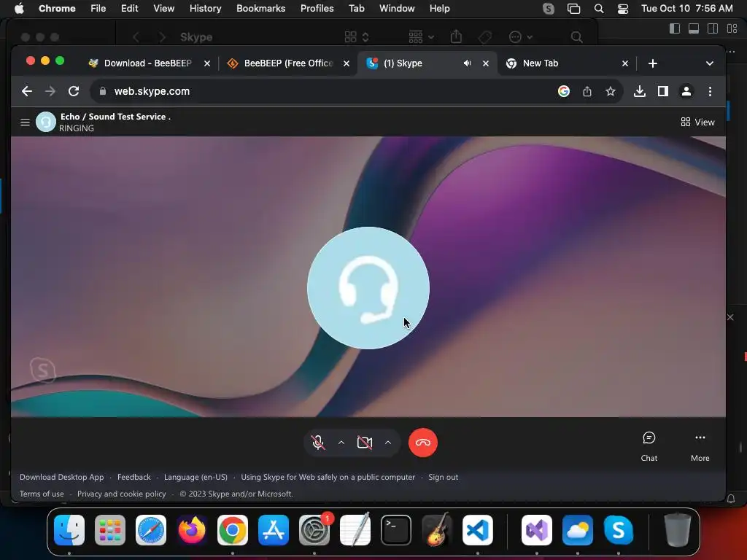Switch to Download - BeeBEEP tab

coord(147,63)
